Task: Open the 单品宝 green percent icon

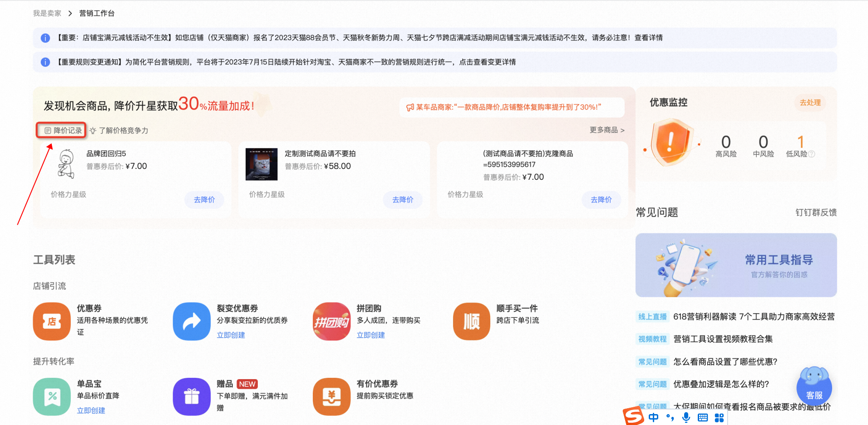Action: click(x=52, y=397)
